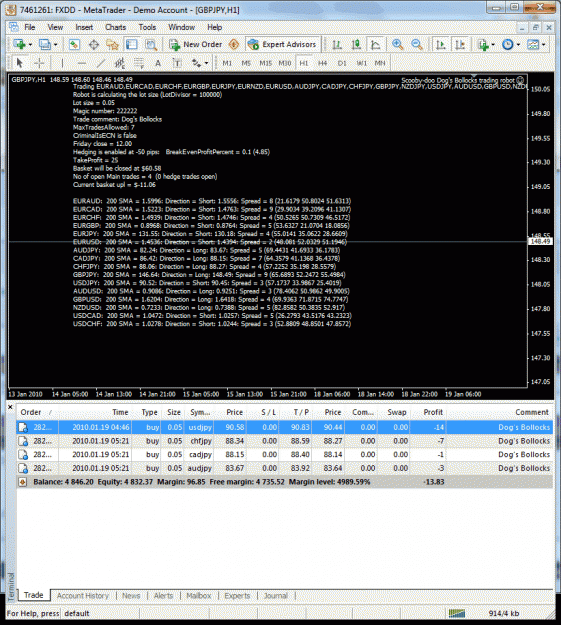Click the New Order button
Screen dimensions: 561x625
pos(195,44)
